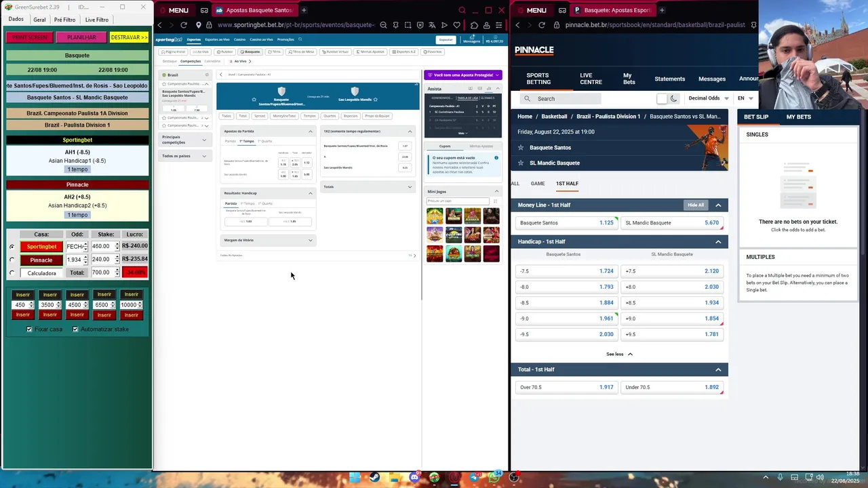The image size is (868, 488).
Task: Collapse the Handicap - 1st Half section
Action: (718, 241)
